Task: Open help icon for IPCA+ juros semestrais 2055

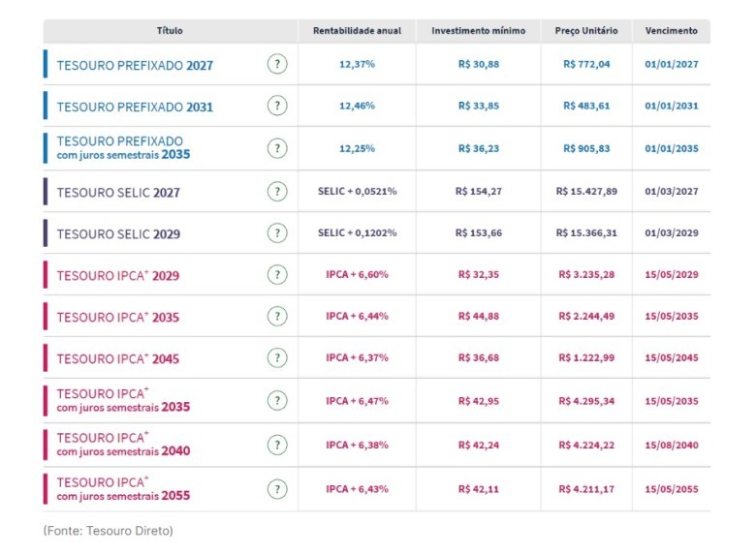Action: click(277, 489)
